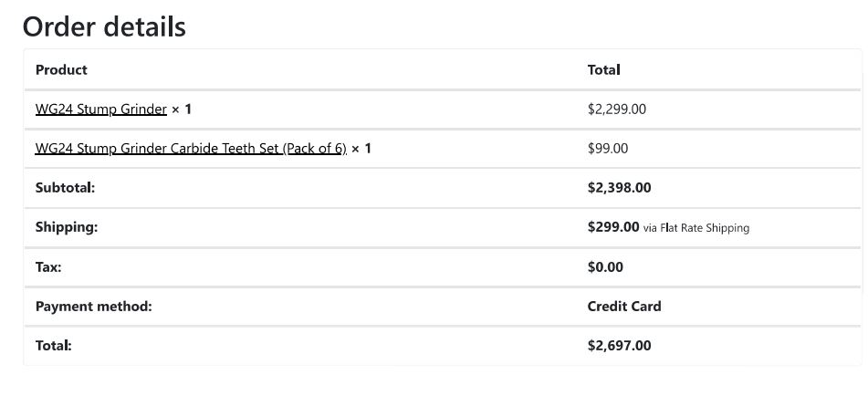The width and height of the screenshot is (868, 396).
Task: Click the Subtotal row label
Action: pos(65,188)
